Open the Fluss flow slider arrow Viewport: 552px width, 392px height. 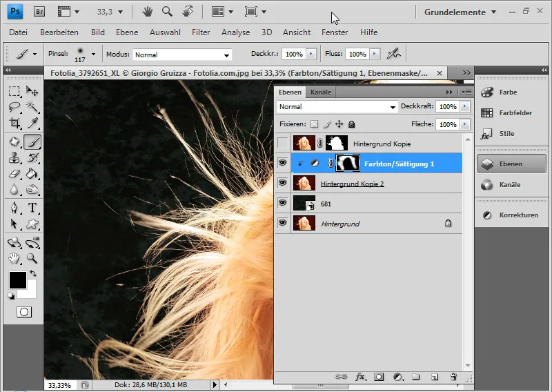[x=375, y=54]
